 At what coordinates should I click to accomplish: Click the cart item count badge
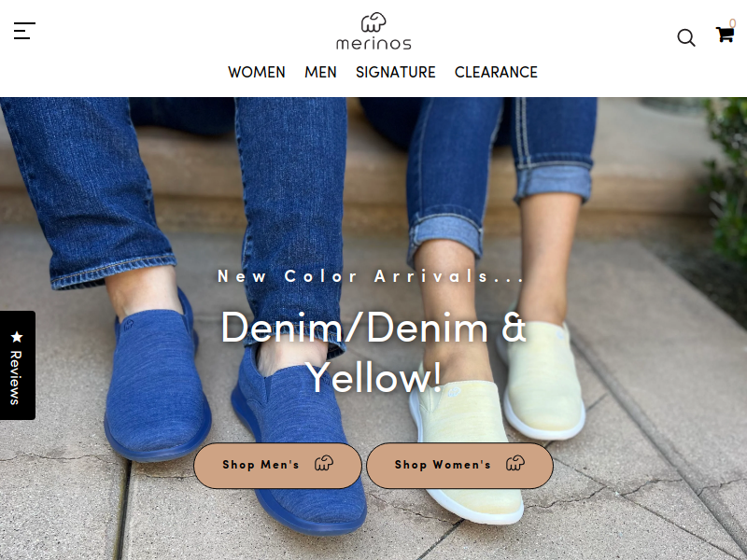(733, 22)
